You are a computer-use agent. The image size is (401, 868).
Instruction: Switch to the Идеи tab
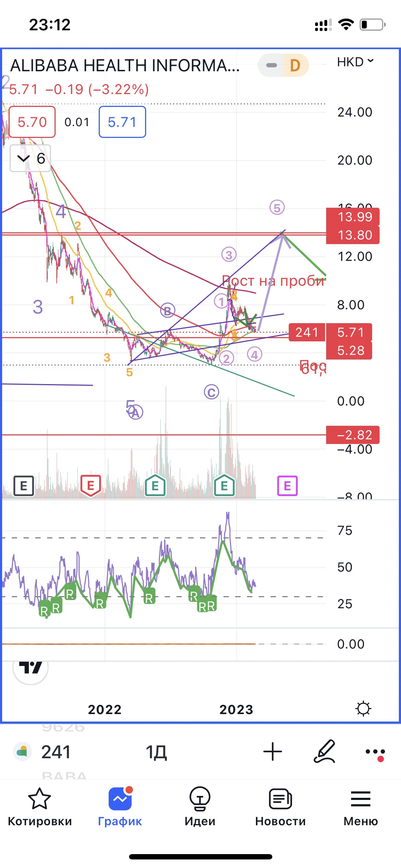click(200, 807)
